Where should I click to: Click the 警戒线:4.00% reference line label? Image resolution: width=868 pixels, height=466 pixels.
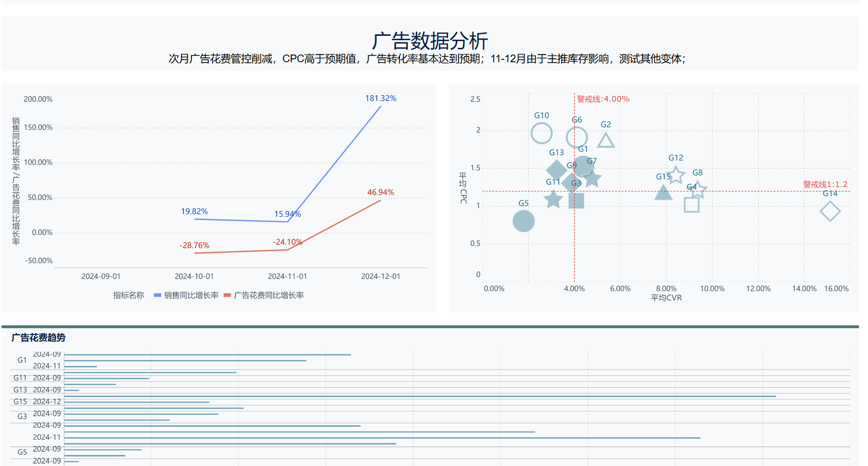[x=603, y=99]
